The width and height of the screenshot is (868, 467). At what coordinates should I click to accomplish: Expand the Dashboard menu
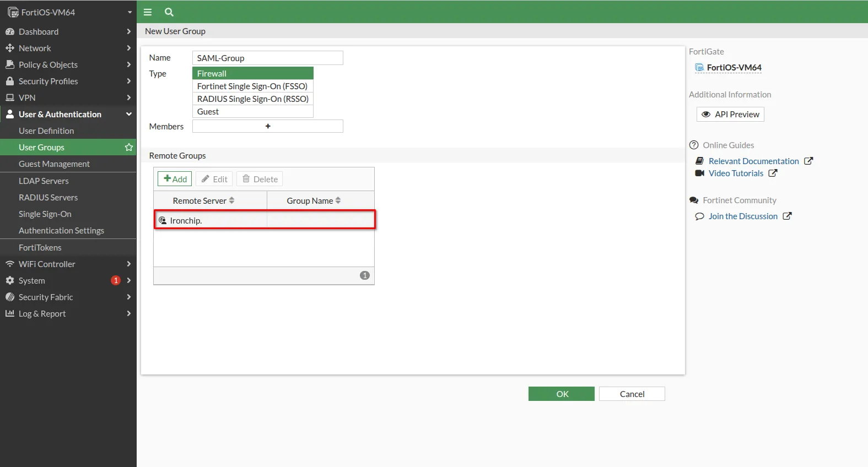click(68, 31)
